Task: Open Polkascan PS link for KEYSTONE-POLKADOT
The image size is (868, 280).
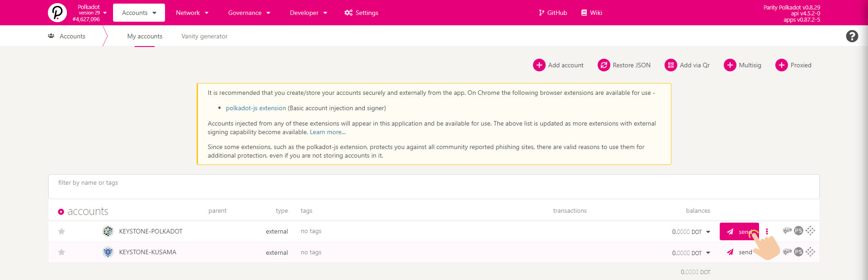Action: (x=799, y=231)
